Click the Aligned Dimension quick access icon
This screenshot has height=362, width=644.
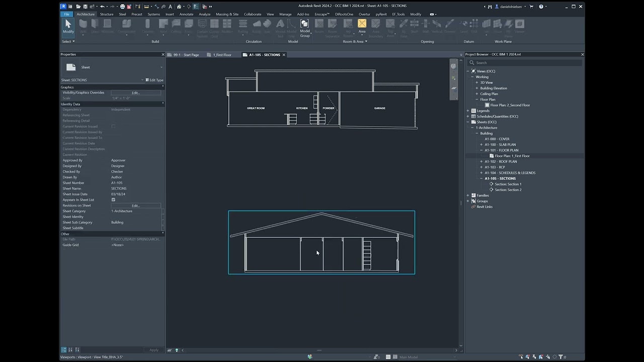[x=156, y=7]
